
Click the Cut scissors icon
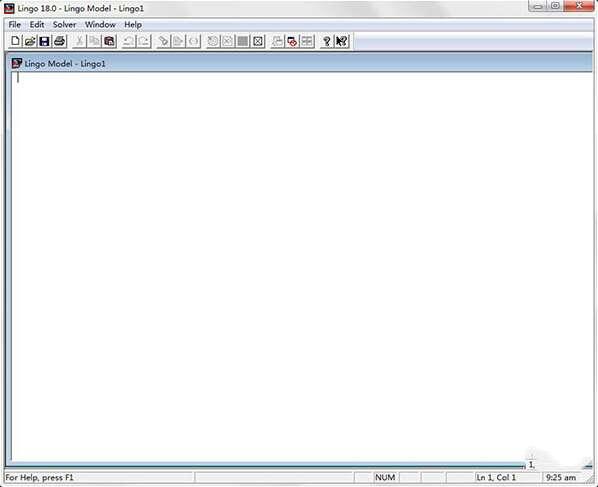click(x=80, y=41)
